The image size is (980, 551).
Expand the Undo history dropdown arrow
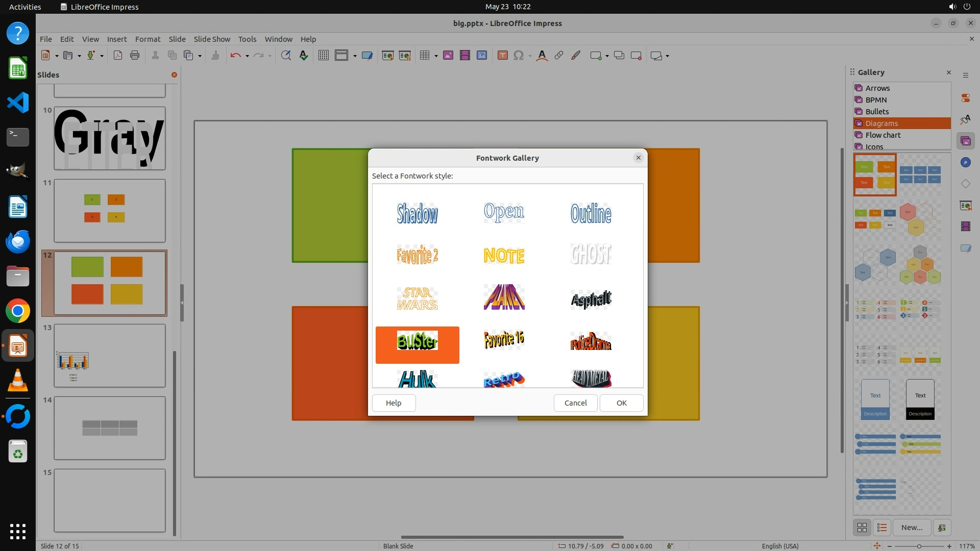[247, 56]
